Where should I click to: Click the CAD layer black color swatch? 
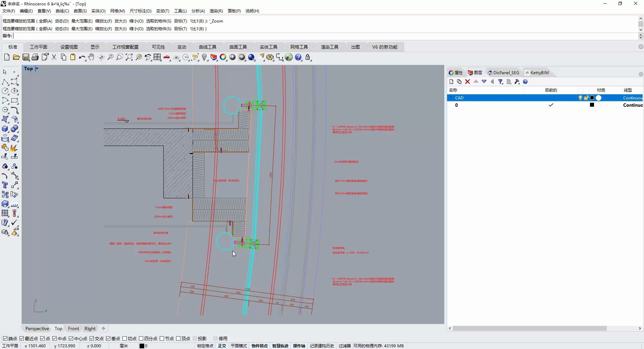[592, 98]
